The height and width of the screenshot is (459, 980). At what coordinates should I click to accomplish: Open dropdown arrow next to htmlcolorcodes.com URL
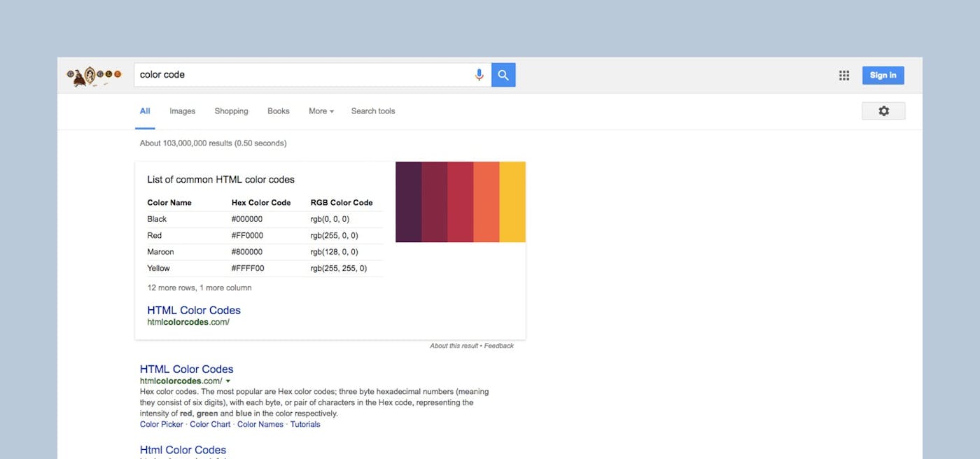pos(228,381)
